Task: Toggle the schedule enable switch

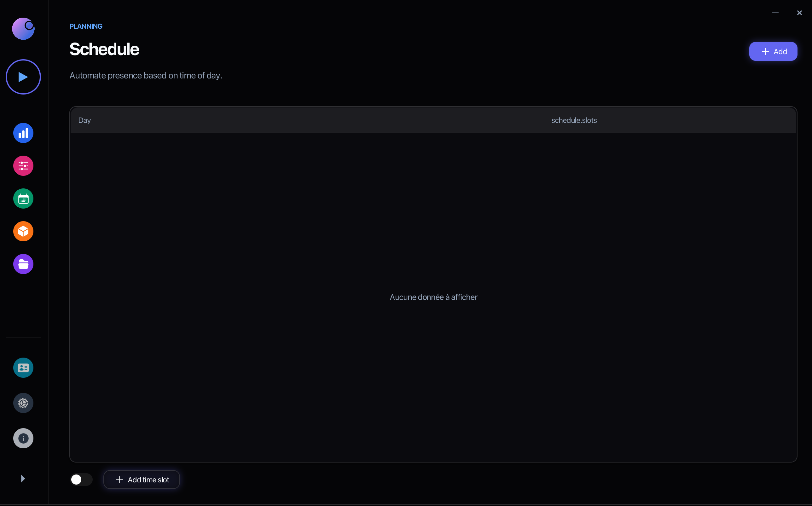Action: click(x=81, y=480)
